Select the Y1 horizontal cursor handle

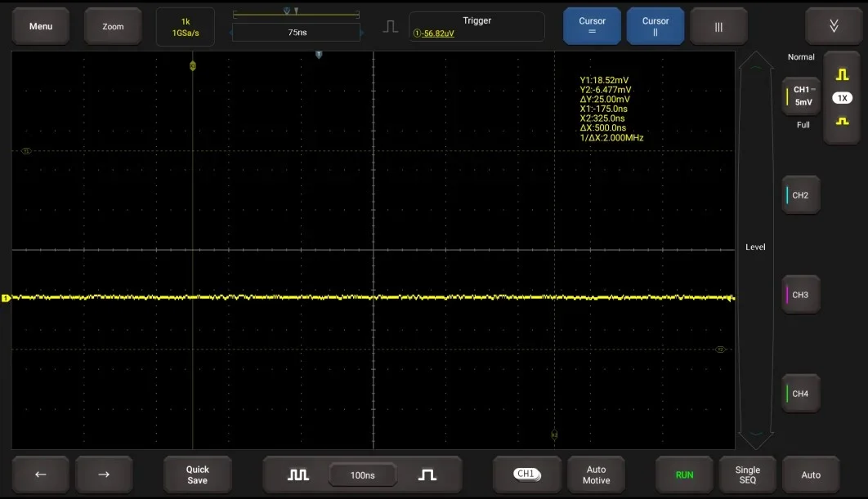pyautogui.click(x=26, y=151)
